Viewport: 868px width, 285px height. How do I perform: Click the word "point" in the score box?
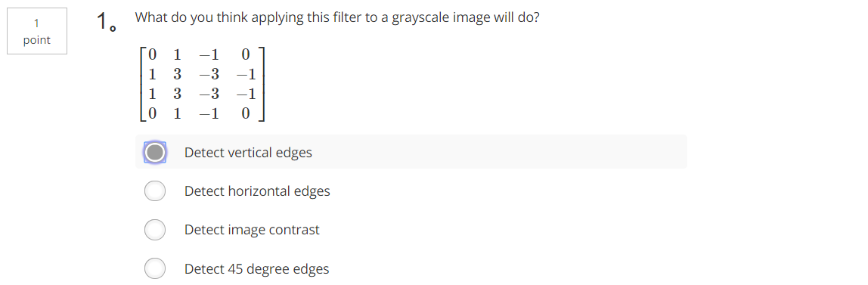(37, 40)
